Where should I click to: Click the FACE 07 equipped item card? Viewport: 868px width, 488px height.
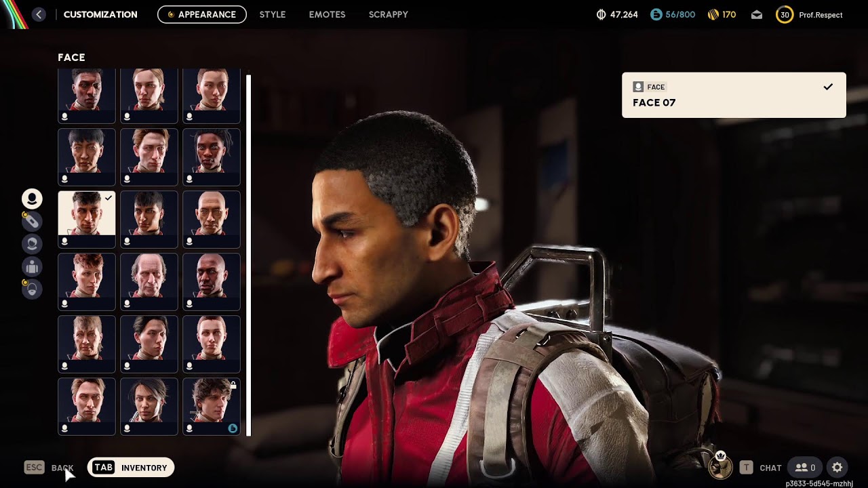pos(734,95)
